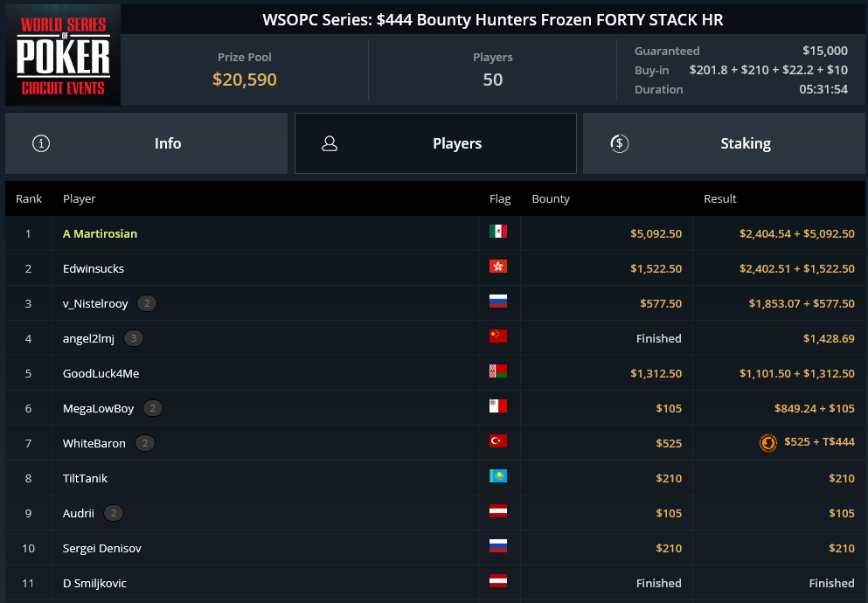
Task: Click the Info circle icon
Action: click(x=41, y=143)
